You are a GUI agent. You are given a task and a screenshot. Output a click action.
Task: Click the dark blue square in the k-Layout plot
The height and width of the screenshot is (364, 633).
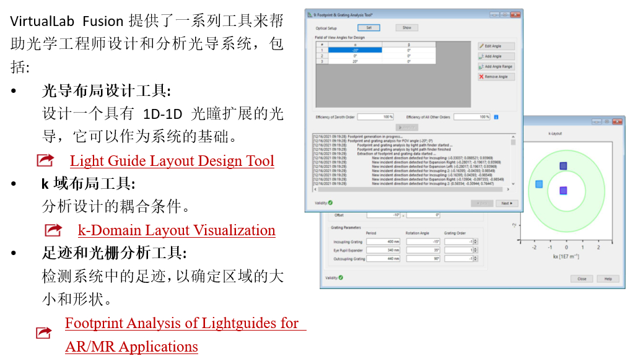pos(563,165)
